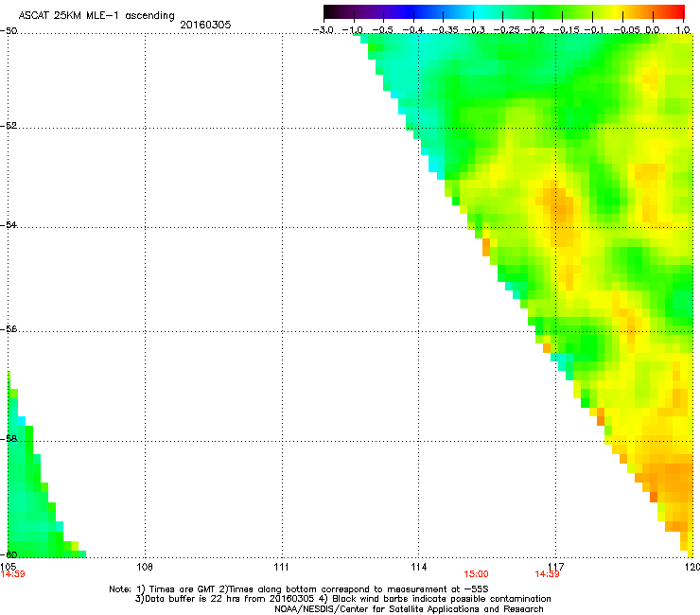Image resolution: width=700 pixels, height=615 pixels.
Task: Select the 111 longitude axis label
Action: (x=281, y=567)
